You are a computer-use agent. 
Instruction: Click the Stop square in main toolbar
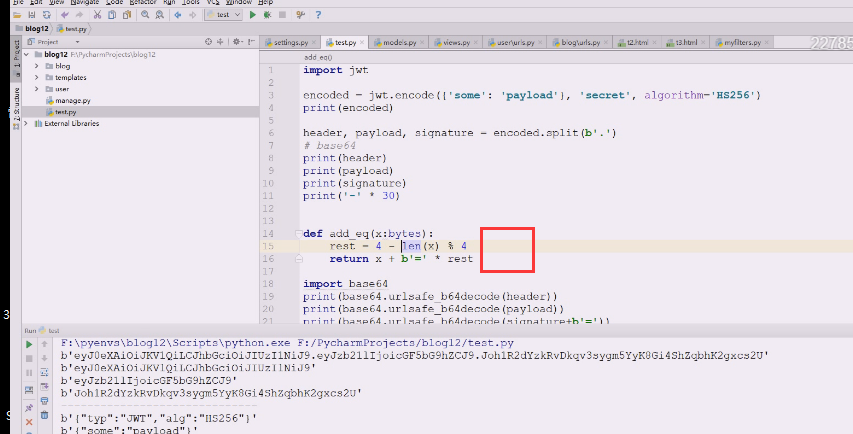[282, 15]
